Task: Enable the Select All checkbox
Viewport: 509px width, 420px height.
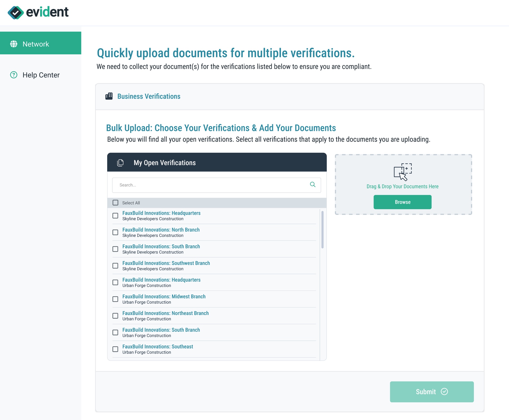Action: 115,203
